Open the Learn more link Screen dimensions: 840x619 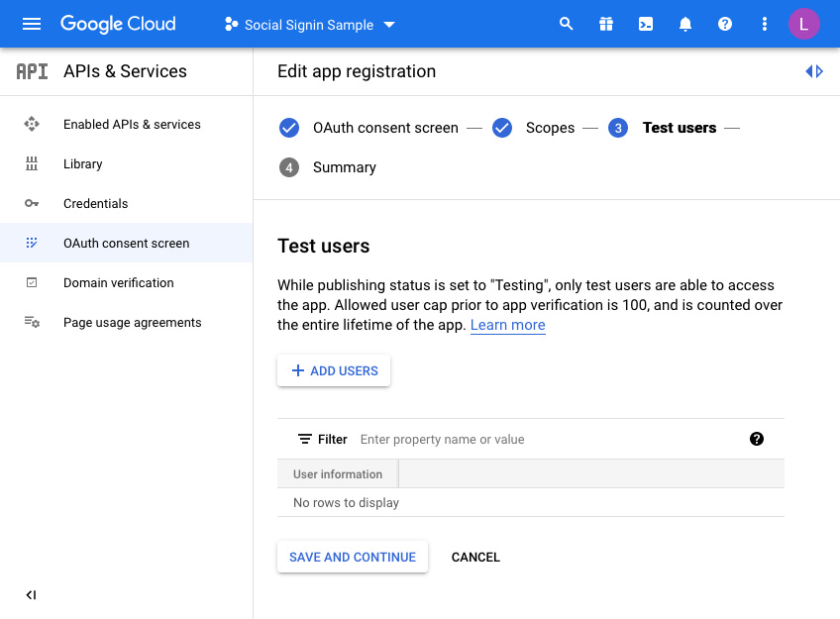[507, 325]
